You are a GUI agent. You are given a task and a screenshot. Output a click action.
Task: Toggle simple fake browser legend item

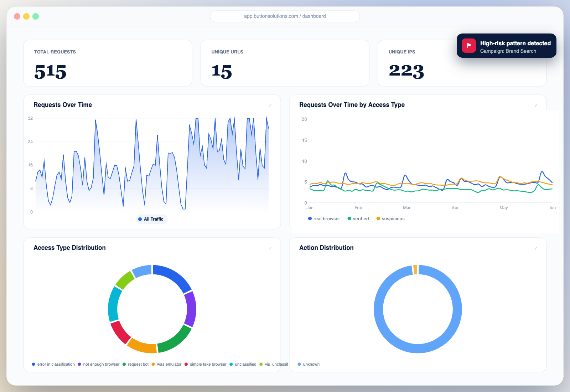tap(206, 364)
